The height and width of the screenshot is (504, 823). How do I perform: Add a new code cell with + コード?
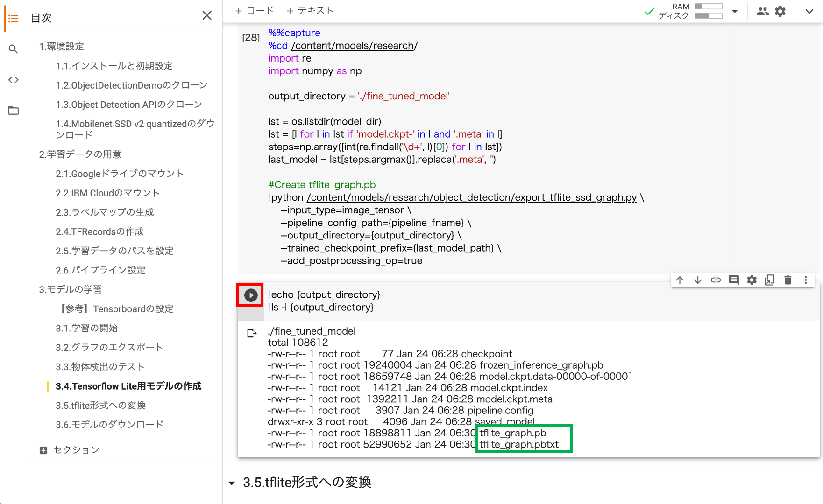click(255, 11)
